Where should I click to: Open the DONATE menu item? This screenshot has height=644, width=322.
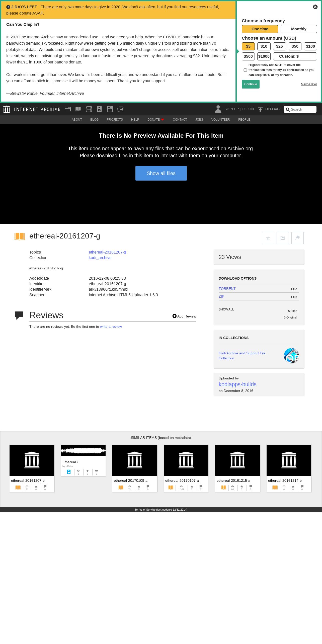point(155,120)
